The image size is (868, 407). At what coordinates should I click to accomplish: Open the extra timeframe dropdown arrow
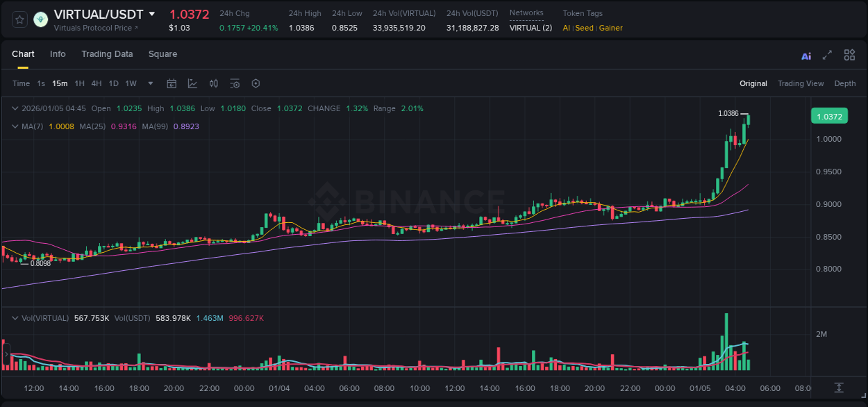tap(149, 83)
